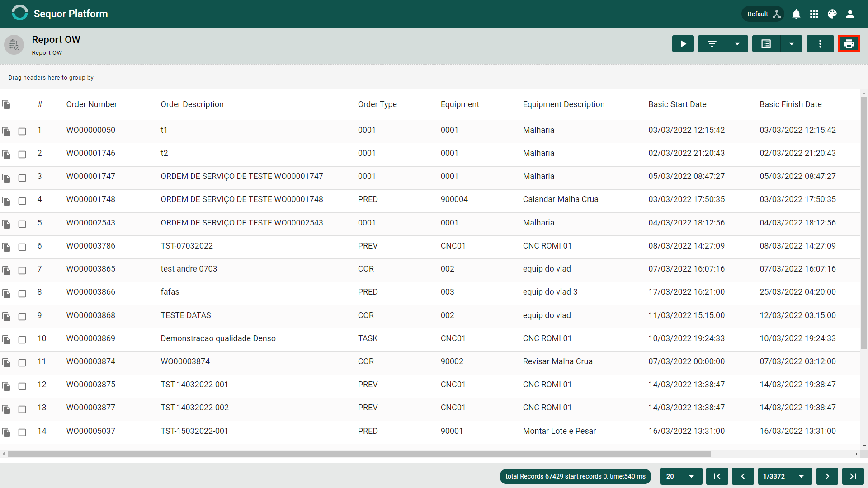This screenshot has height=488, width=868.
Task: Click the print icon button
Action: (849, 44)
